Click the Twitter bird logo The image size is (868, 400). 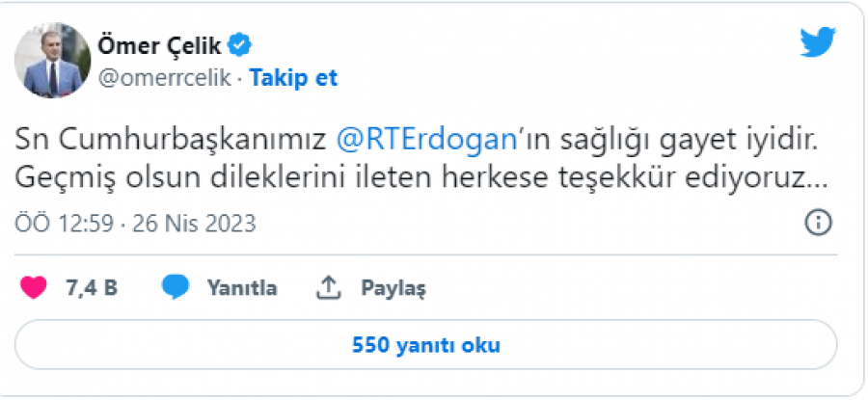(x=817, y=42)
